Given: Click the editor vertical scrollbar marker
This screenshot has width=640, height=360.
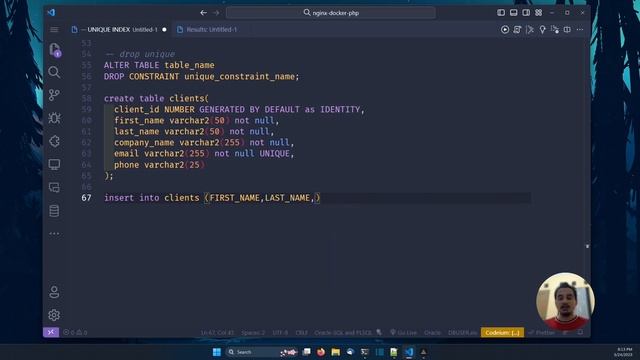Looking at the screenshot, I should click(587, 246).
